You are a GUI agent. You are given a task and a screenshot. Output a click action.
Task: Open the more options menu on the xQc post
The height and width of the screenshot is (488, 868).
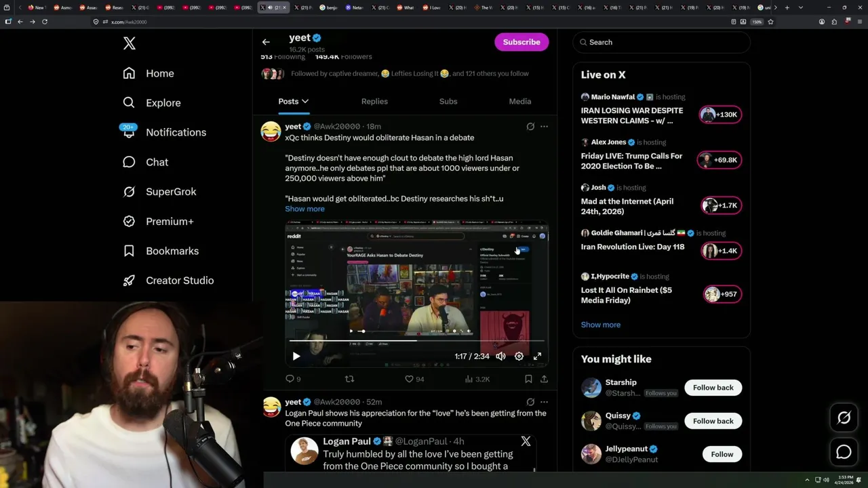click(x=544, y=126)
